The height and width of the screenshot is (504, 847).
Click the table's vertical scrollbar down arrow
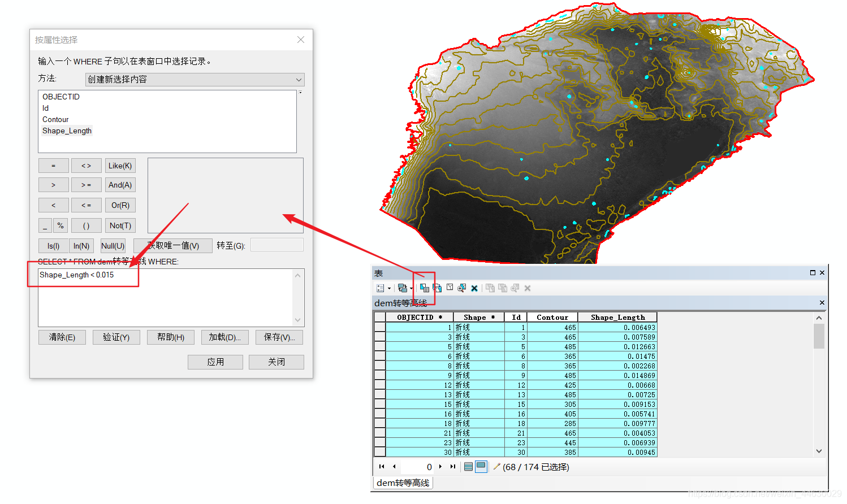point(819,451)
